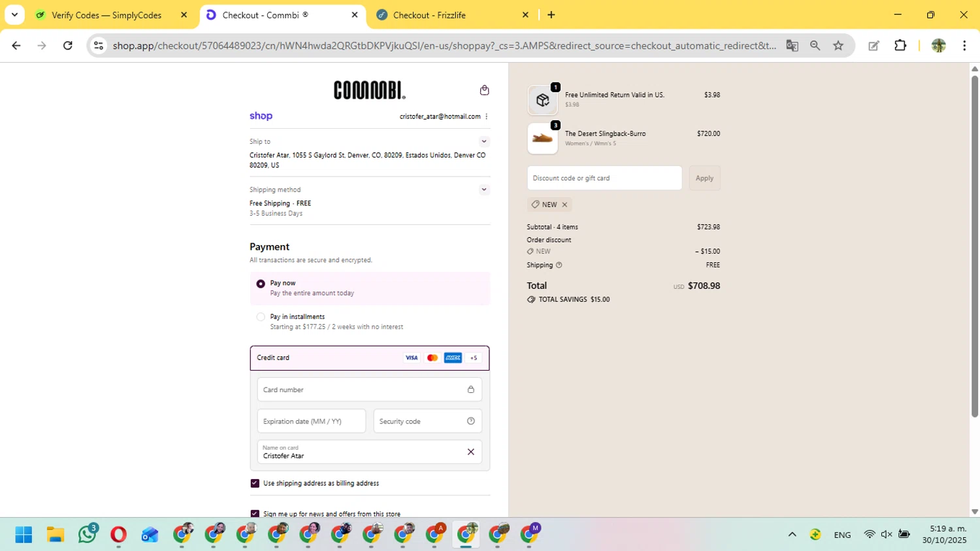Go back to the previous page
The height and width of the screenshot is (551, 980).
tap(16, 46)
